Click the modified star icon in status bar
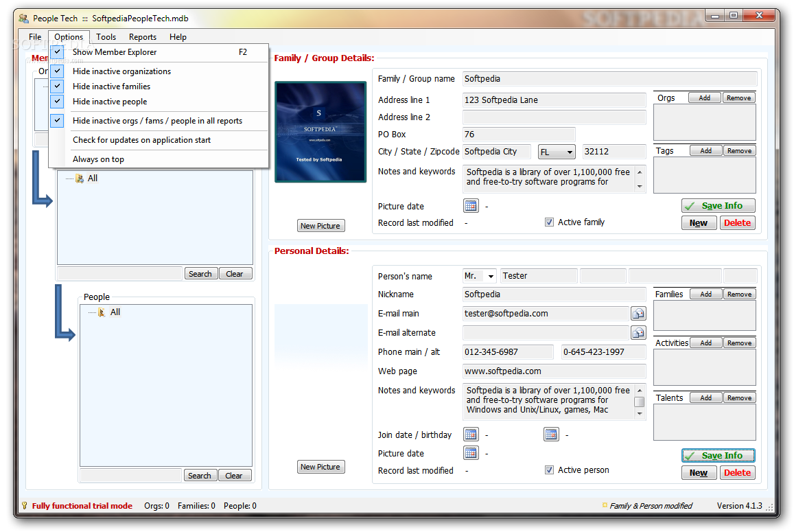 [x=604, y=505]
